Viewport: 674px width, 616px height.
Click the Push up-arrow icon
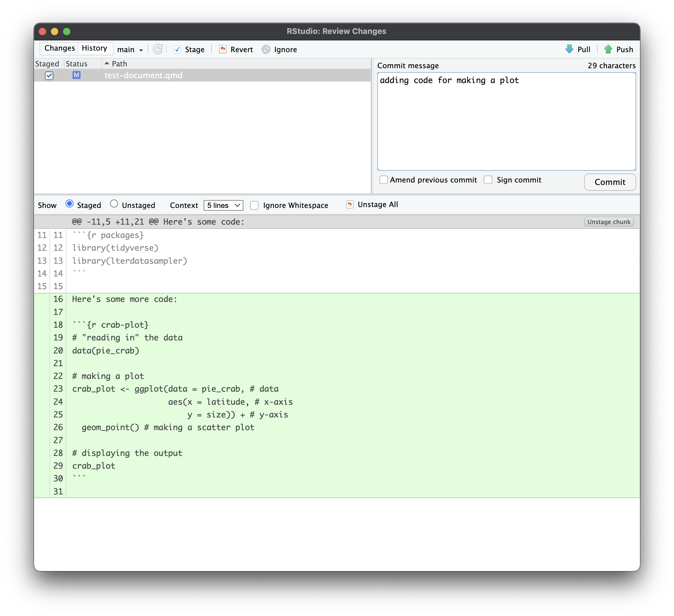(x=608, y=49)
